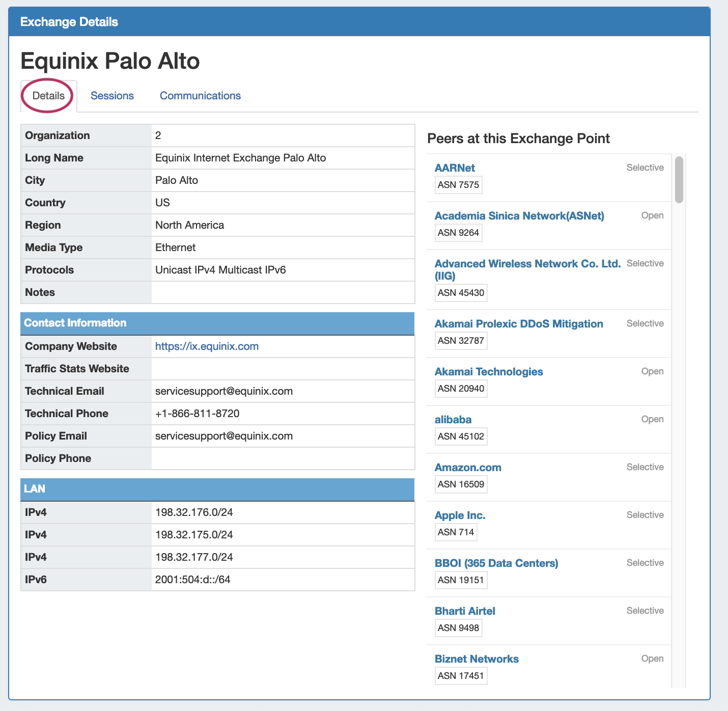Click the ASN 16509 badge
This screenshot has height=711, width=728.
pyautogui.click(x=461, y=484)
